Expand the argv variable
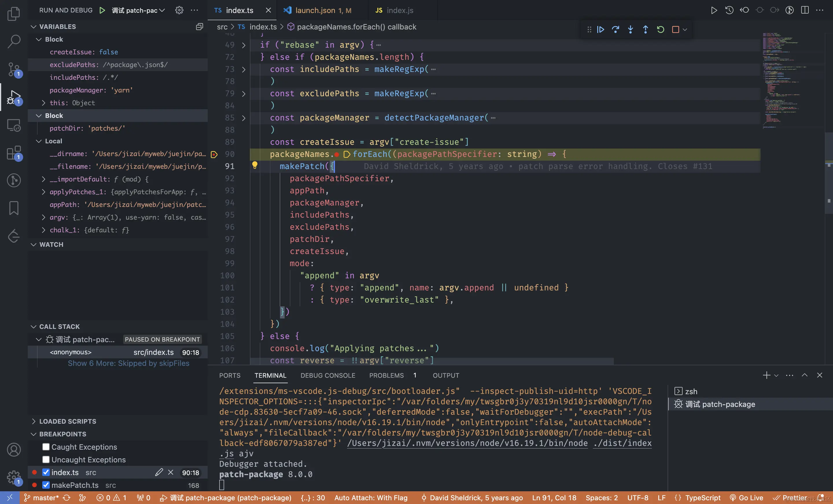833x504 pixels. coord(44,217)
